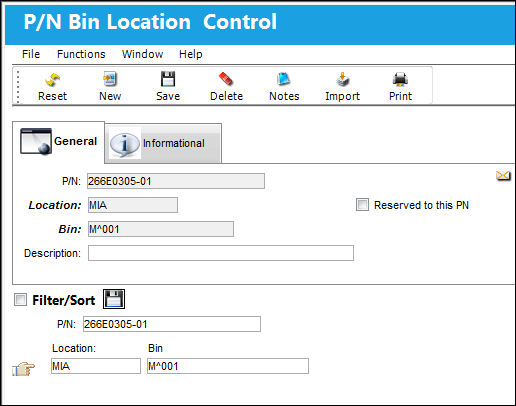This screenshot has height=406, width=516.
Task: Save filter with the Filter/Sort floppy icon
Action: (x=114, y=299)
